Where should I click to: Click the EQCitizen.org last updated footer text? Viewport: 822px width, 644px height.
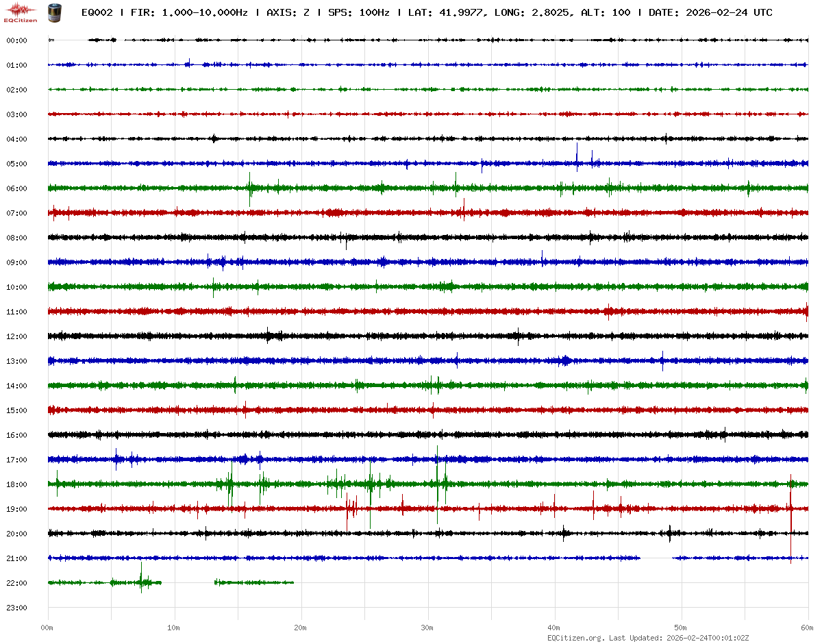(643, 638)
